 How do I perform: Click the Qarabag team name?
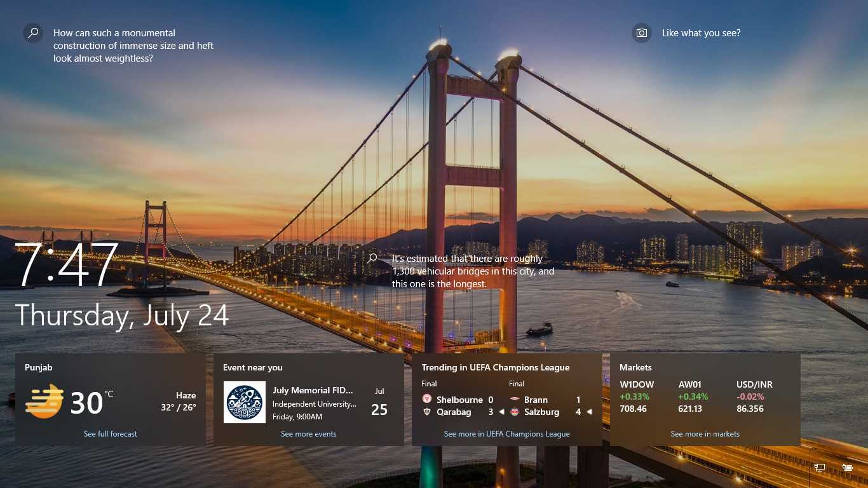[x=454, y=412]
